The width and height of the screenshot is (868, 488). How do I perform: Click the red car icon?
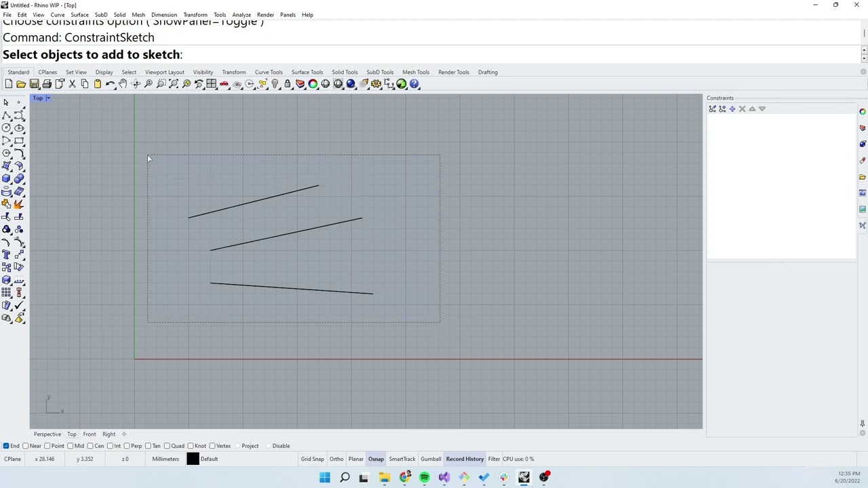pos(224,84)
